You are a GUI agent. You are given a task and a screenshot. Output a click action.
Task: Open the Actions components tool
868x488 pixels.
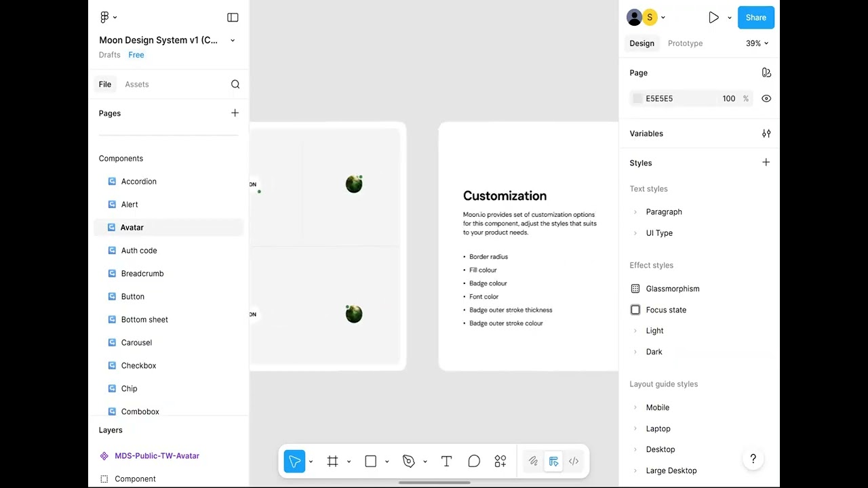pos(500,462)
